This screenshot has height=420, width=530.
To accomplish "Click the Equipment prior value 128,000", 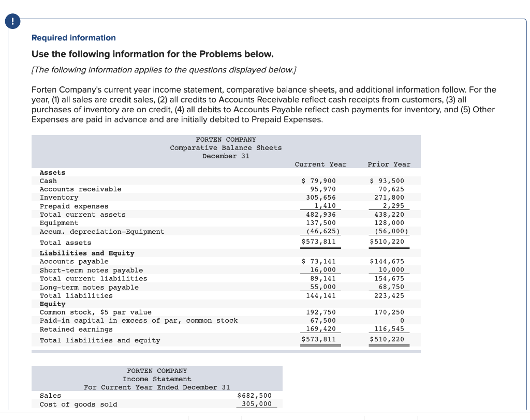I will click(x=389, y=223).
